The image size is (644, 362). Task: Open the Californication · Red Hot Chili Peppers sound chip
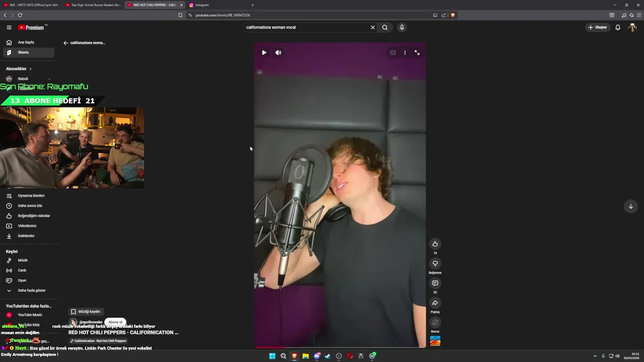(98, 341)
